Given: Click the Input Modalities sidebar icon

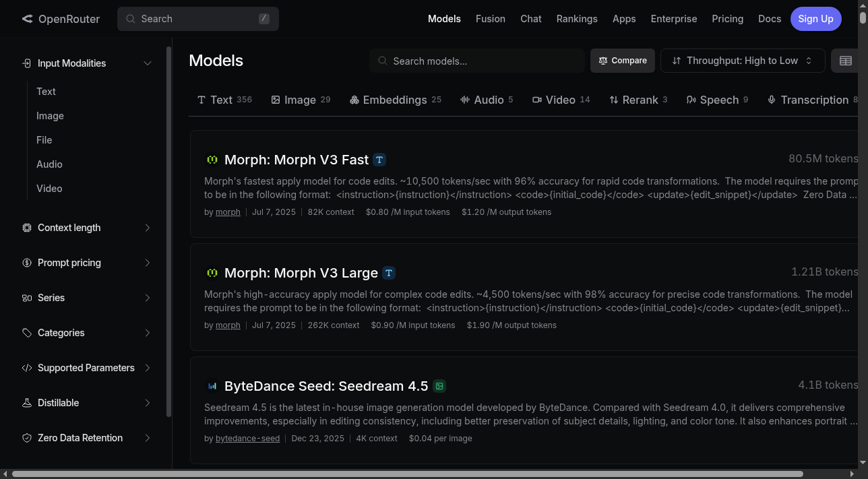Looking at the screenshot, I should 27,63.
